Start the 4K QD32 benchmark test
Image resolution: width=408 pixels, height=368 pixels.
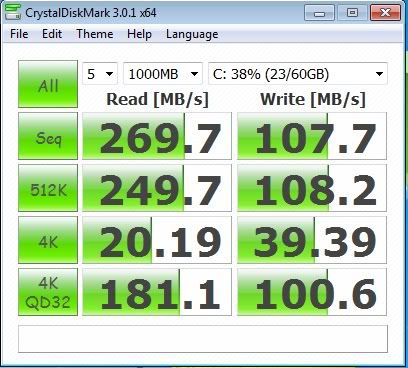tap(48, 292)
